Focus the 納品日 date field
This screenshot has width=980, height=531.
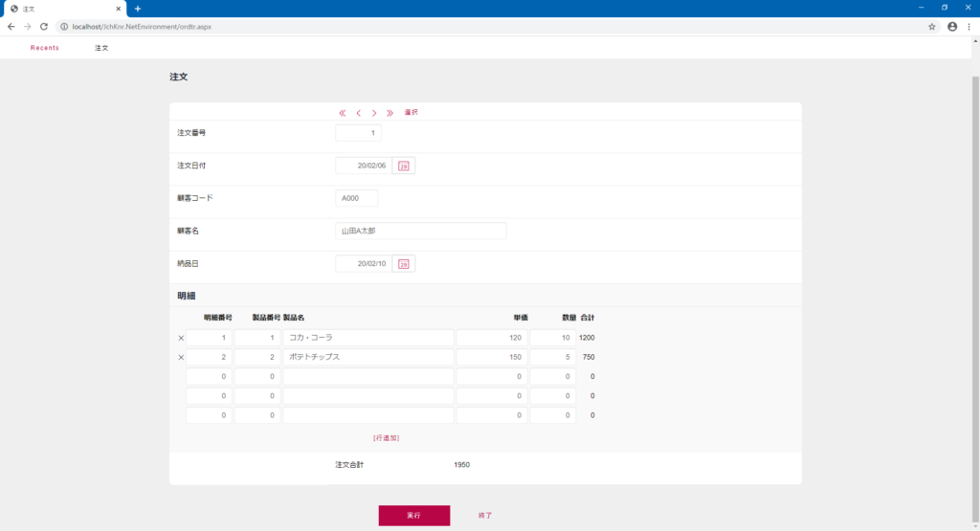tap(364, 264)
